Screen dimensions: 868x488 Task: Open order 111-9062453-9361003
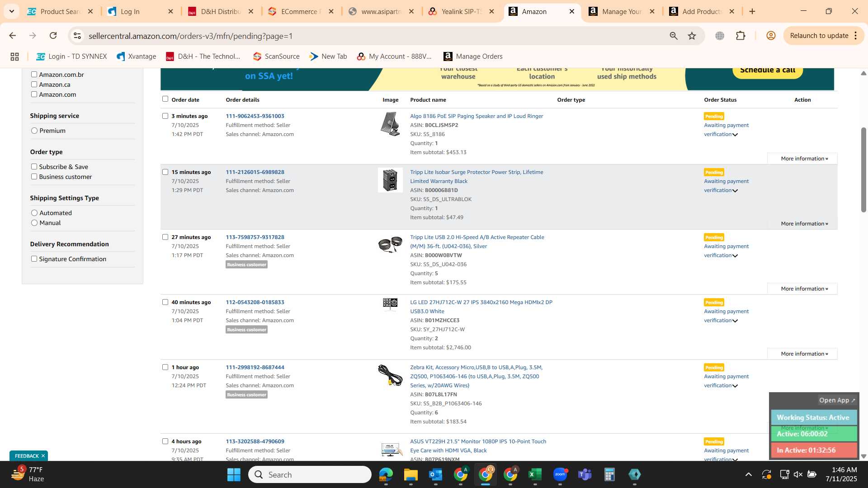pos(255,116)
